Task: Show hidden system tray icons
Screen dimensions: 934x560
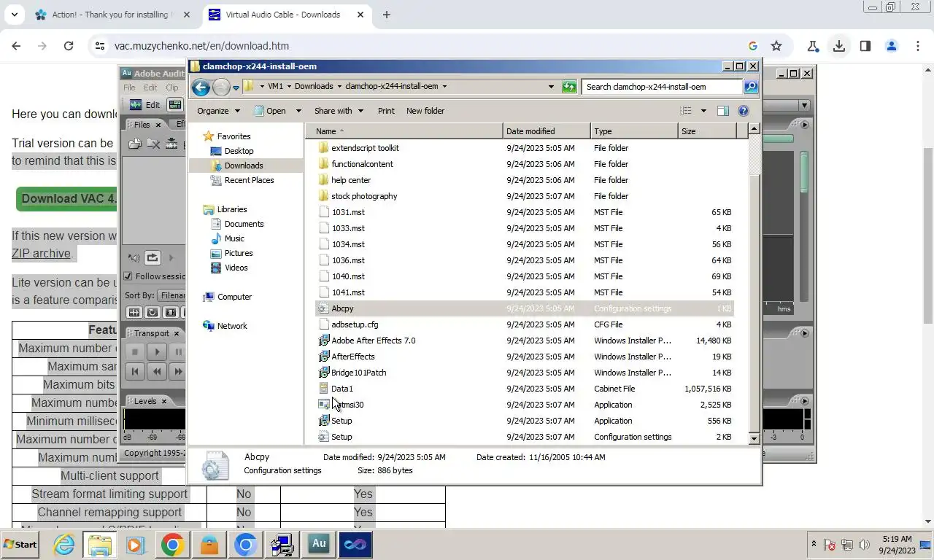Action: tap(814, 545)
